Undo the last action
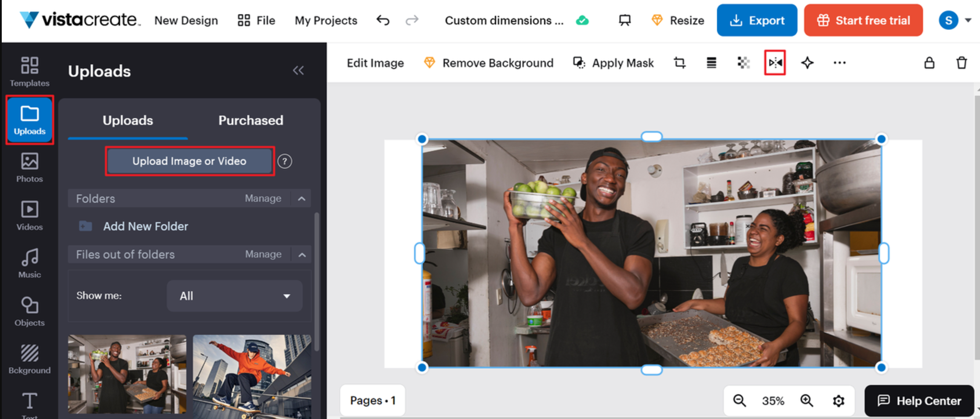The height and width of the screenshot is (419, 980). (383, 20)
